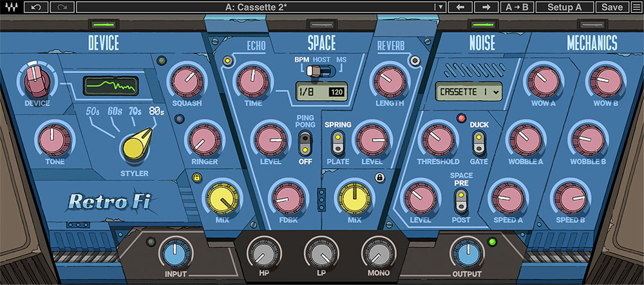Viewport: 644px width, 285px height.
Task: Click the Ringer knob
Action: (204, 140)
